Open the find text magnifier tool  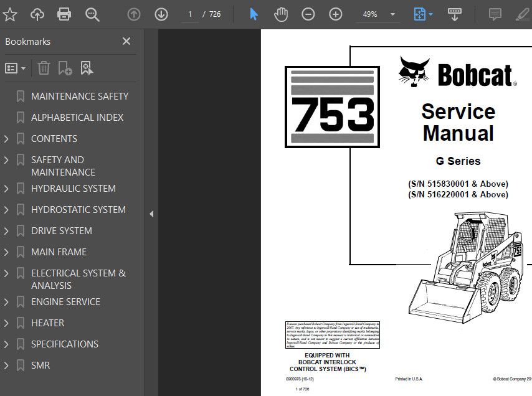coord(92,14)
